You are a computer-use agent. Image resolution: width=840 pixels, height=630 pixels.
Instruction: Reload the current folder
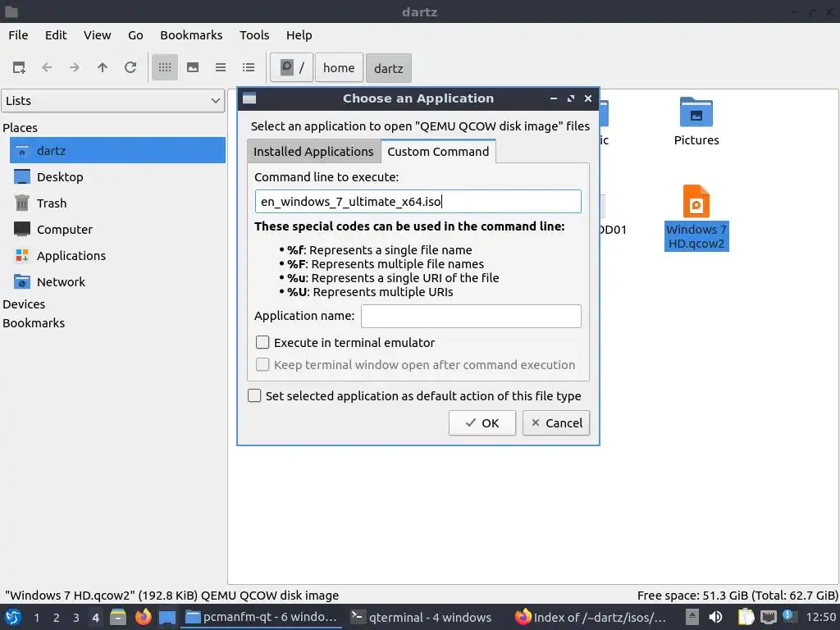(130, 67)
